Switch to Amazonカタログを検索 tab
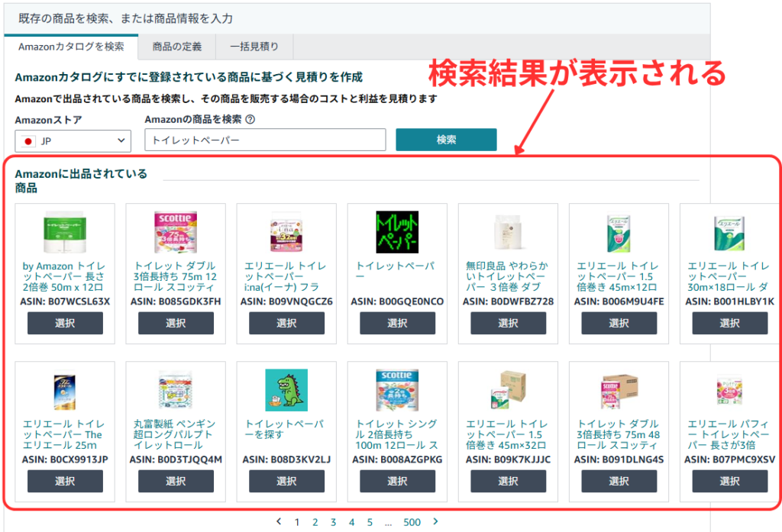 pyautogui.click(x=71, y=47)
